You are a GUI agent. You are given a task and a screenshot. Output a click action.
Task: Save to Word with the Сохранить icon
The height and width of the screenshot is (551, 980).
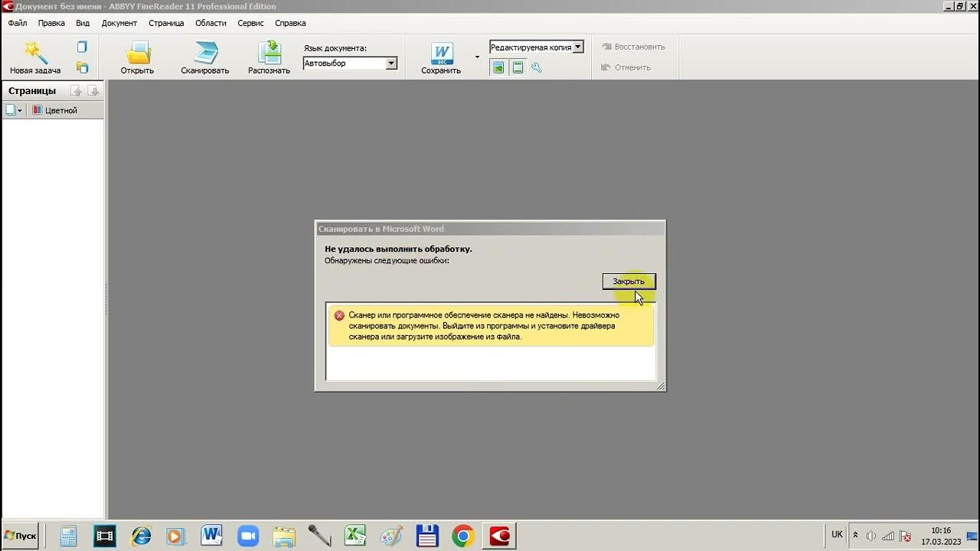442,54
